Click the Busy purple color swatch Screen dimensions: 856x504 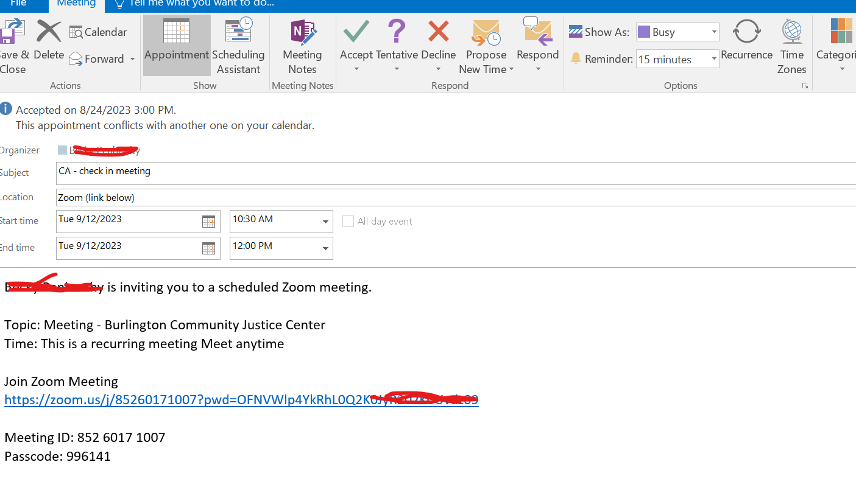(643, 32)
